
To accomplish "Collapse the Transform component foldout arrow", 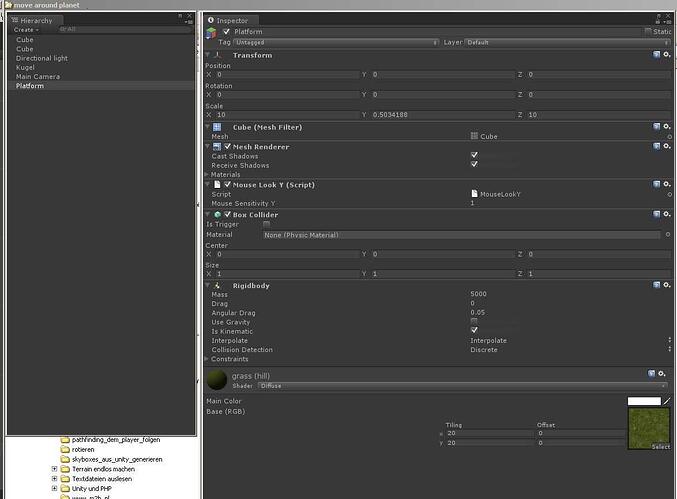I will point(208,55).
